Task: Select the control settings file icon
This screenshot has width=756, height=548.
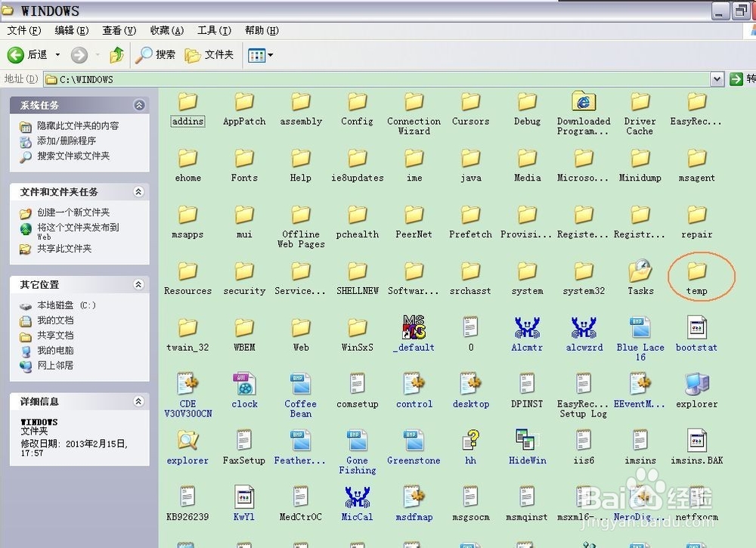Action: (414, 384)
